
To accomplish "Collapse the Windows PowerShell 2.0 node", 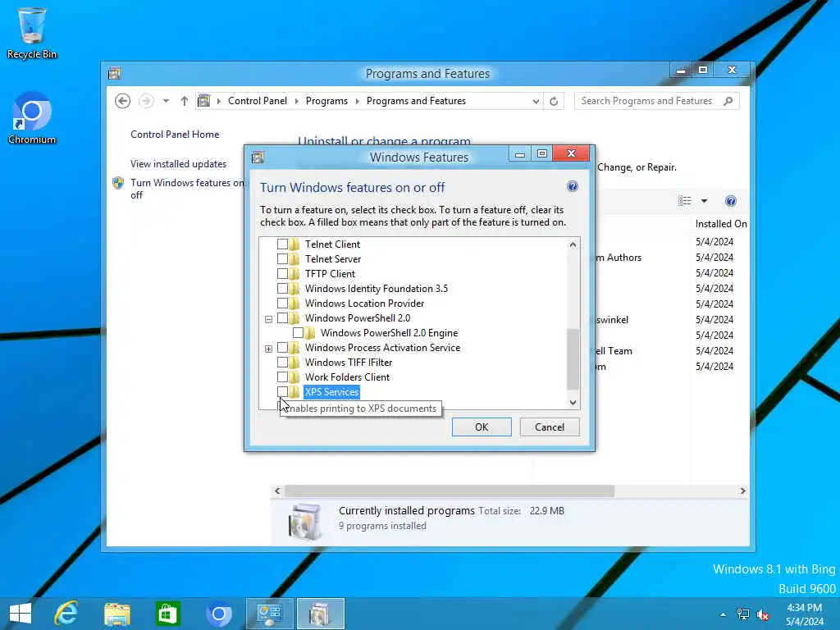I will [268, 319].
